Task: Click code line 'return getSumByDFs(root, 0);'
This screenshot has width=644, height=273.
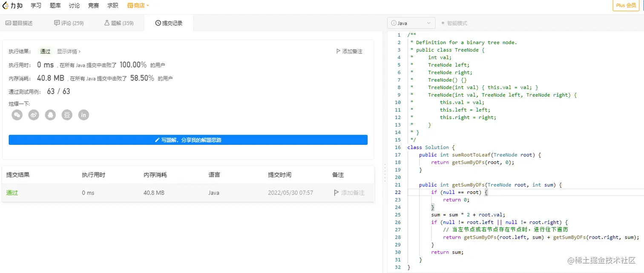Action: [473, 162]
